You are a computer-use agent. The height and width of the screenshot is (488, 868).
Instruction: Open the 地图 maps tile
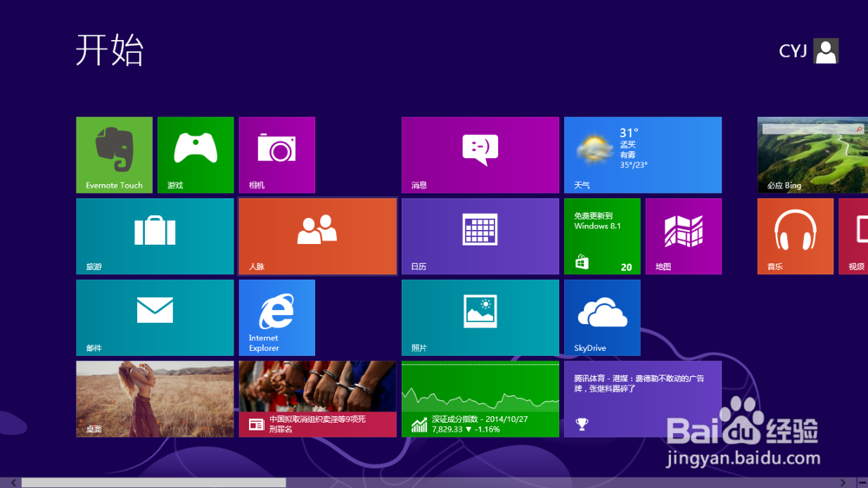(684, 236)
